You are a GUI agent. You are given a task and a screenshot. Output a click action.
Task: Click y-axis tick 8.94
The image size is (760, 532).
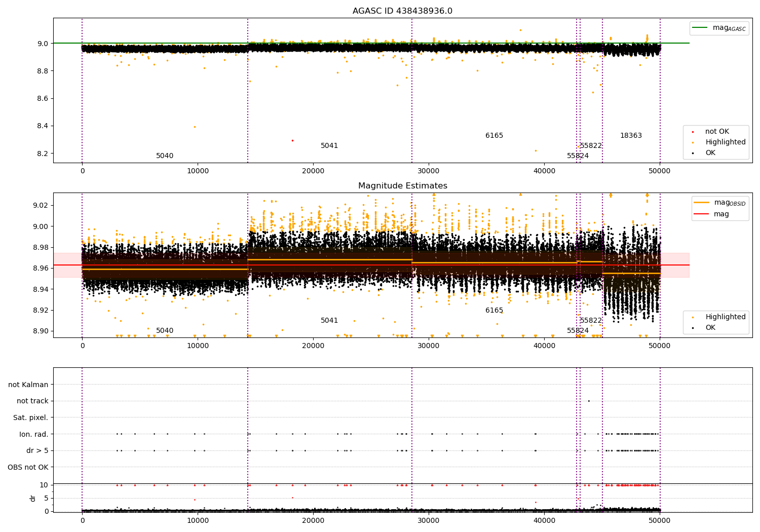point(41,289)
